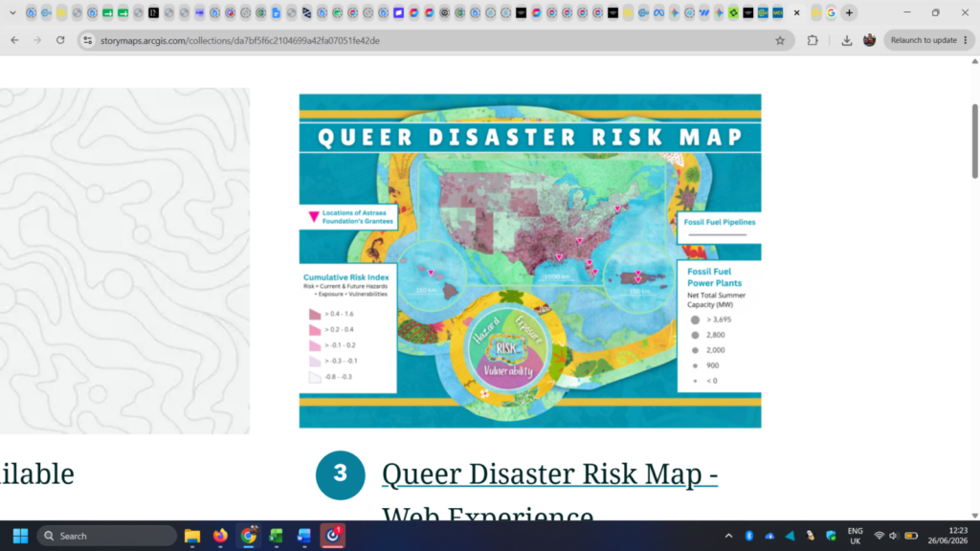Open the Queer Disaster Risk Map image
This screenshot has width=980, height=551.
[x=530, y=260]
